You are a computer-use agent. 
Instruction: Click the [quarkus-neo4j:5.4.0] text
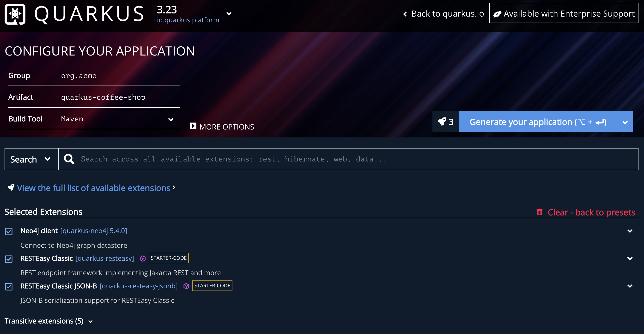94,231
